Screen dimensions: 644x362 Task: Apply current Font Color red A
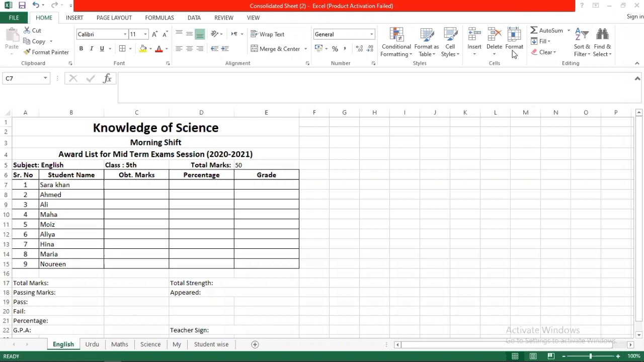pos(158,49)
